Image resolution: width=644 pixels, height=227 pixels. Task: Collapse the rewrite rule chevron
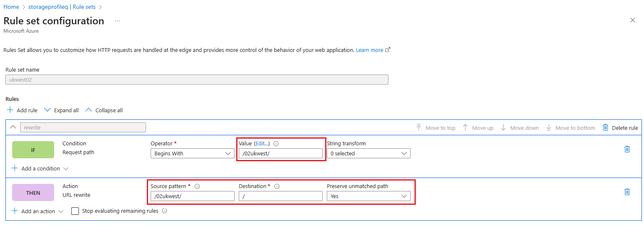click(13, 127)
